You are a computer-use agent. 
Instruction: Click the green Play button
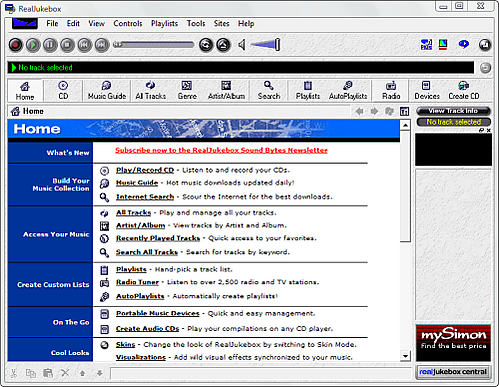point(33,45)
